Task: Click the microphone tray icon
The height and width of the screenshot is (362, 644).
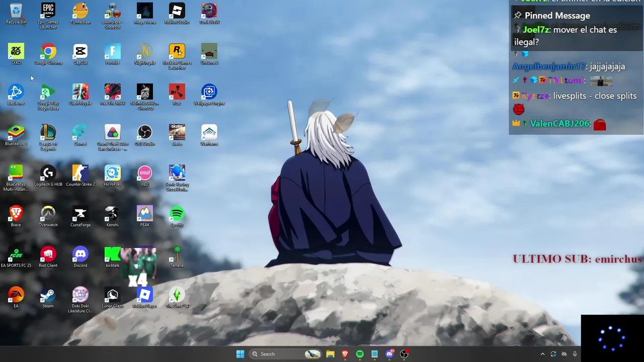Action: [x=575, y=354]
